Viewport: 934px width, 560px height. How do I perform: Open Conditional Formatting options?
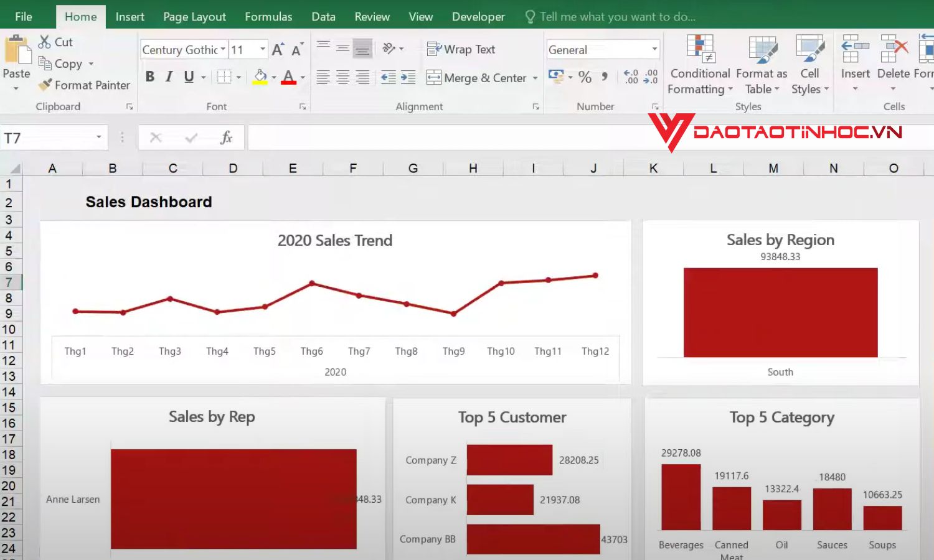coord(699,65)
